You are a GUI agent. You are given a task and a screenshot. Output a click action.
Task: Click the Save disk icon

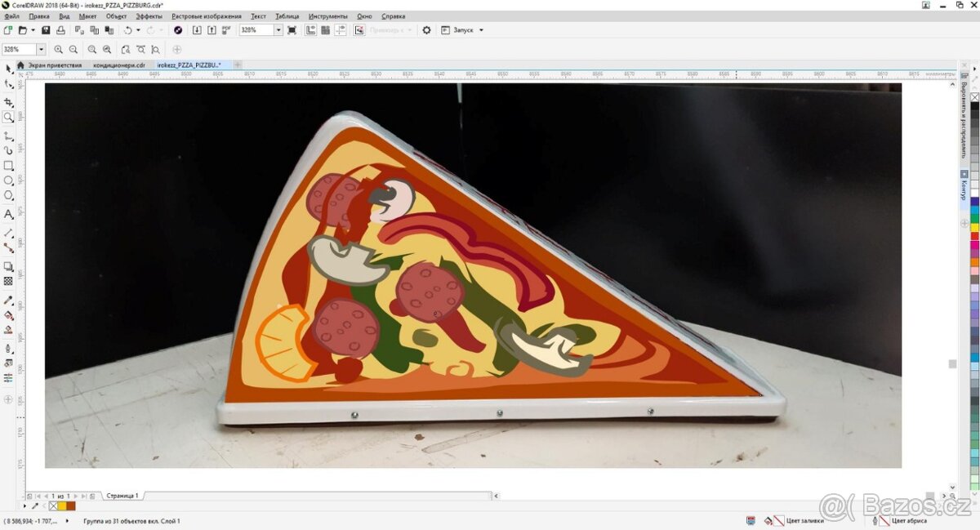point(46,30)
